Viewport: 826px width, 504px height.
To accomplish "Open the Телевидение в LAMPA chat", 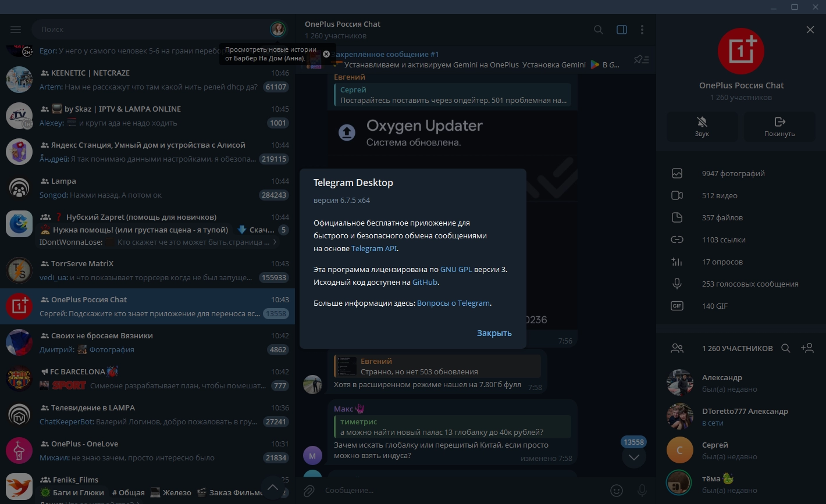I will tap(147, 414).
